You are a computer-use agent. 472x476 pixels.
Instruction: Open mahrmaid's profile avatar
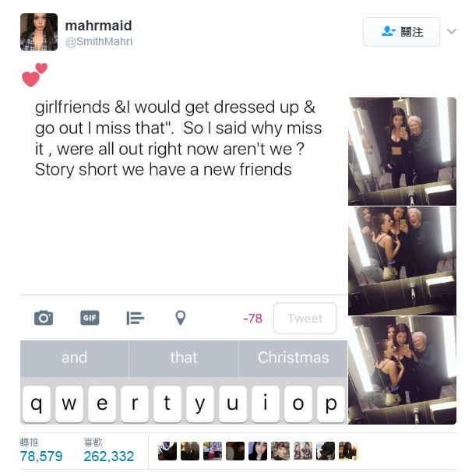tap(39, 32)
